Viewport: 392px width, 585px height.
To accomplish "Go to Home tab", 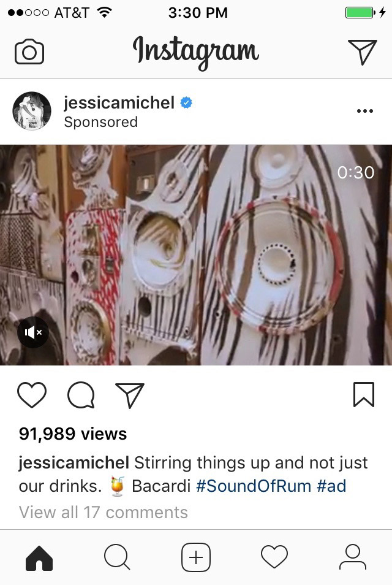I will click(39, 558).
